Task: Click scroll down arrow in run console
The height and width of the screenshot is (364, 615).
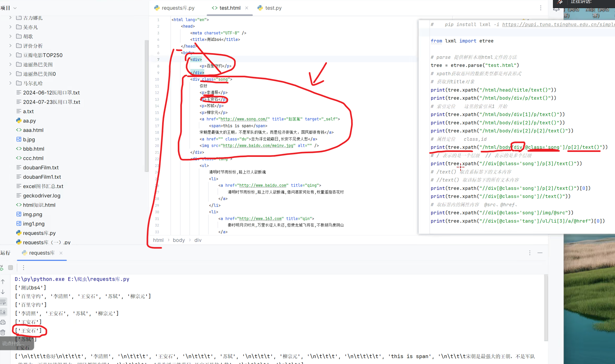Action: [x=3, y=292]
